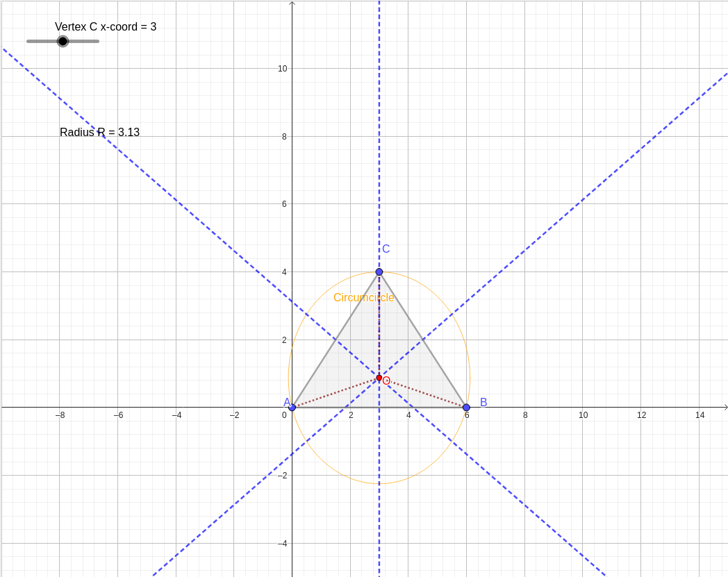
Task: Click the x-axis tick label 14
Action: [700, 415]
